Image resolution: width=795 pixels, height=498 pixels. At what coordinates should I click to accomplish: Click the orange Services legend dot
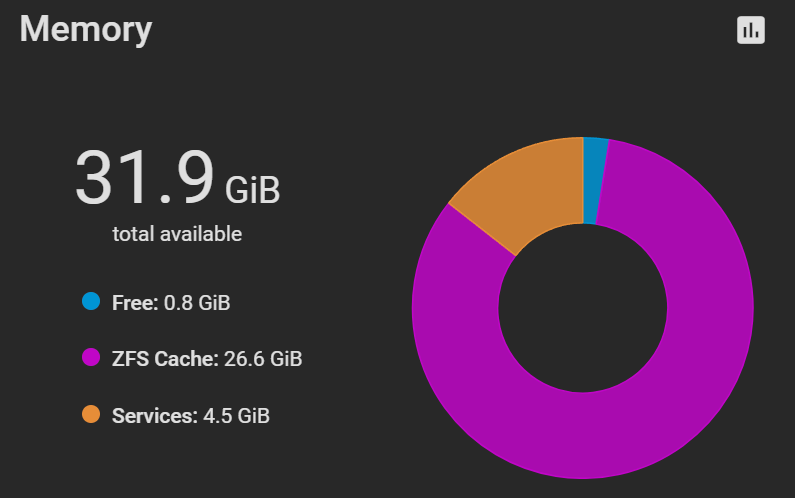[91, 414]
